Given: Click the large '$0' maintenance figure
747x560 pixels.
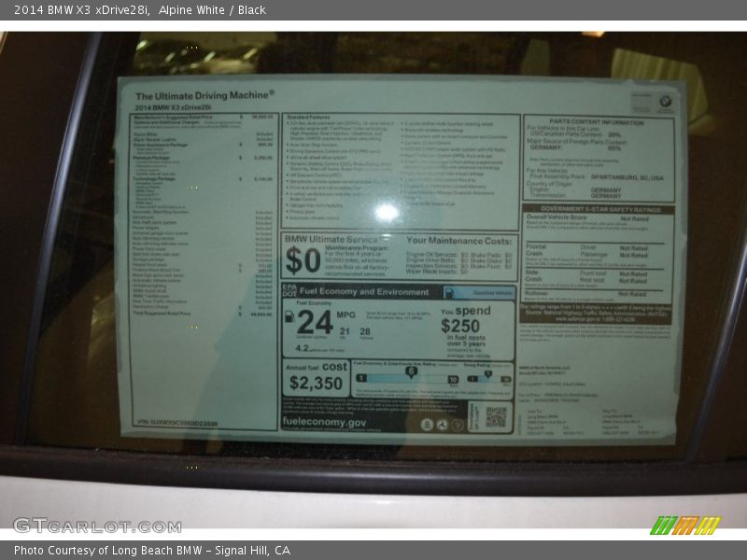Looking at the screenshot, I should 303,260.
